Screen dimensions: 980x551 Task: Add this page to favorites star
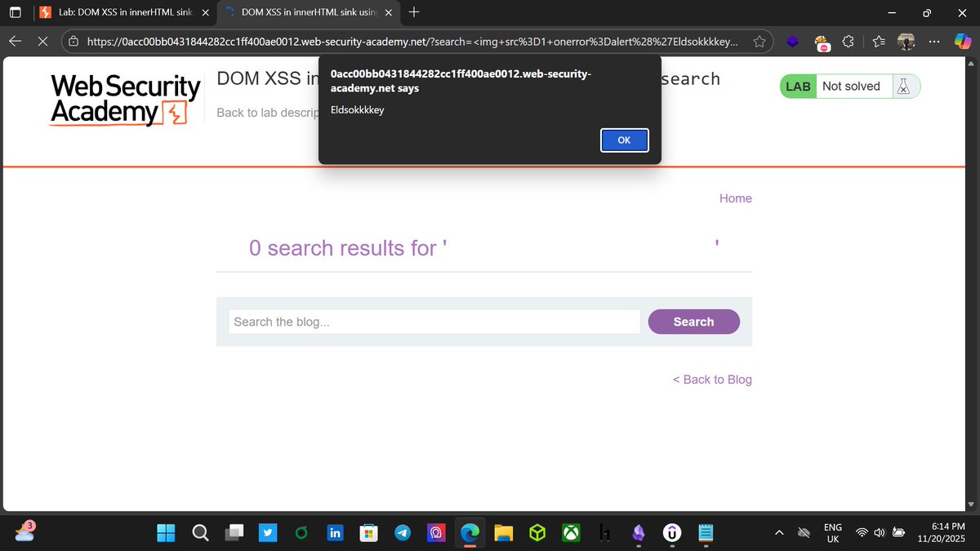(x=759, y=42)
